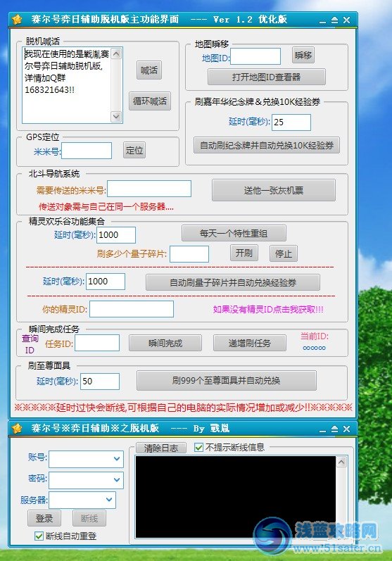Click the star icon in the login window title bar
Image resolution: width=392 pixels, height=561 pixels.
[x=17, y=428]
